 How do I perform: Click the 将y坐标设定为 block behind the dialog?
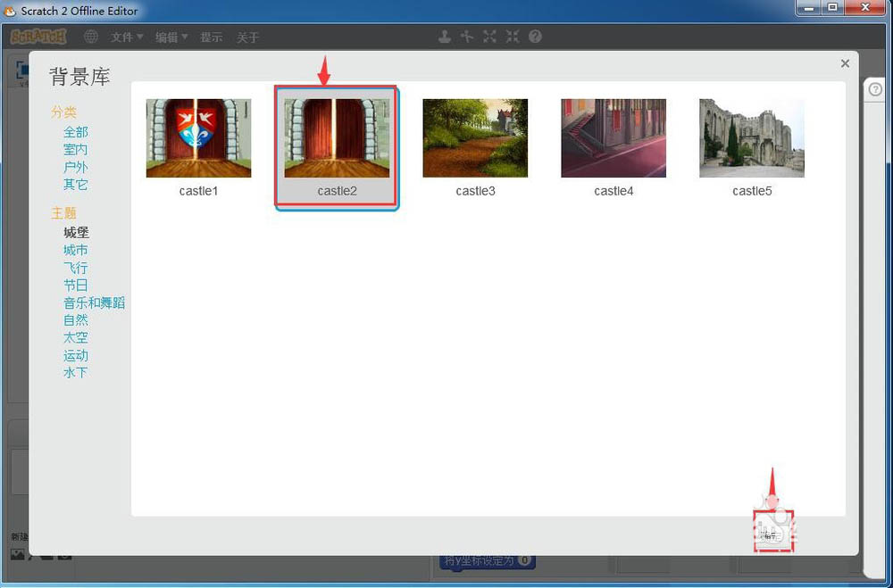point(488,560)
